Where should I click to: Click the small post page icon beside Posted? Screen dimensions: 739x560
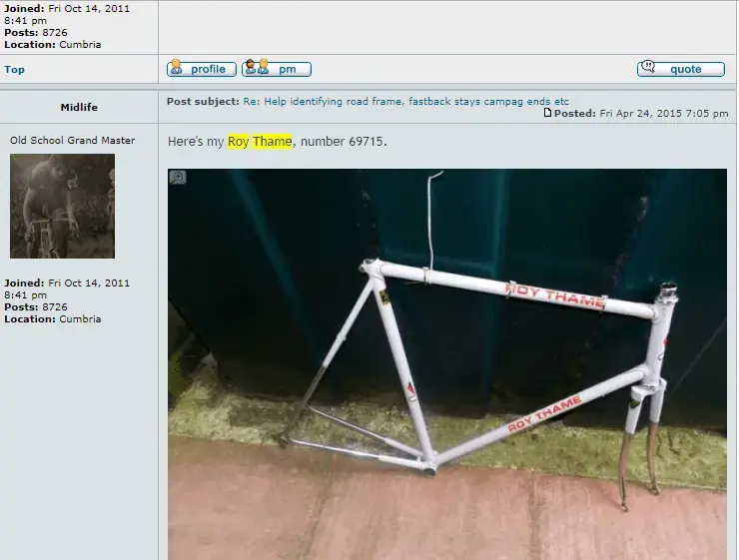tap(547, 113)
